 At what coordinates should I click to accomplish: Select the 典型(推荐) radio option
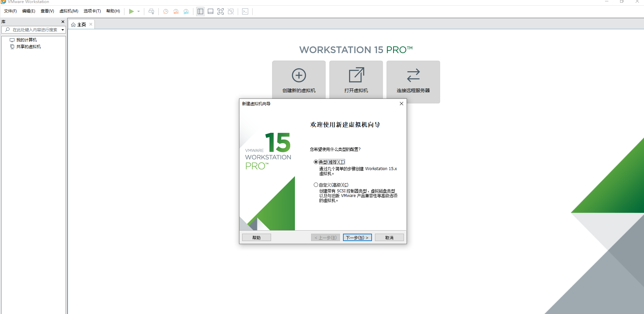[316, 162]
